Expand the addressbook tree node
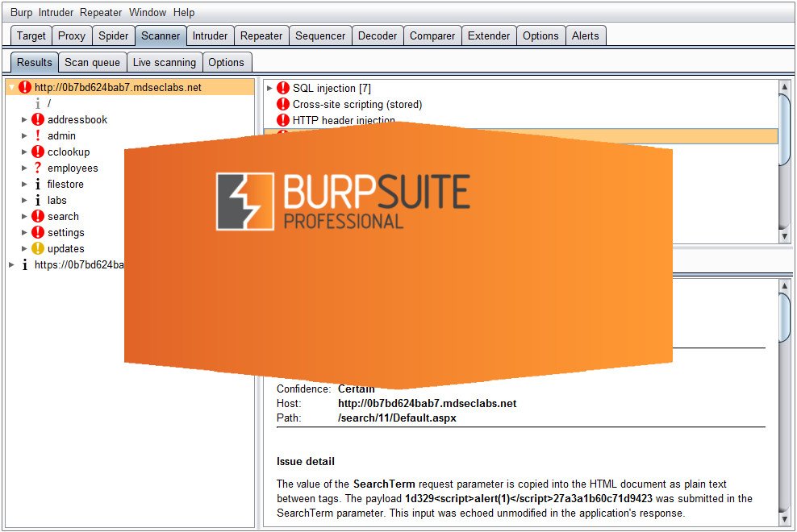Image resolution: width=797 pixels, height=532 pixels. click(x=25, y=119)
